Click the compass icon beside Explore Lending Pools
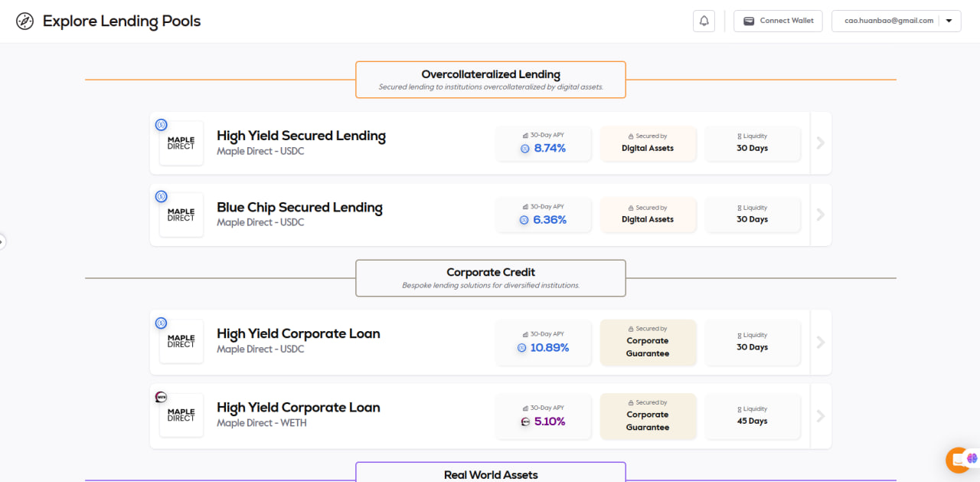This screenshot has width=980, height=482. [25, 21]
